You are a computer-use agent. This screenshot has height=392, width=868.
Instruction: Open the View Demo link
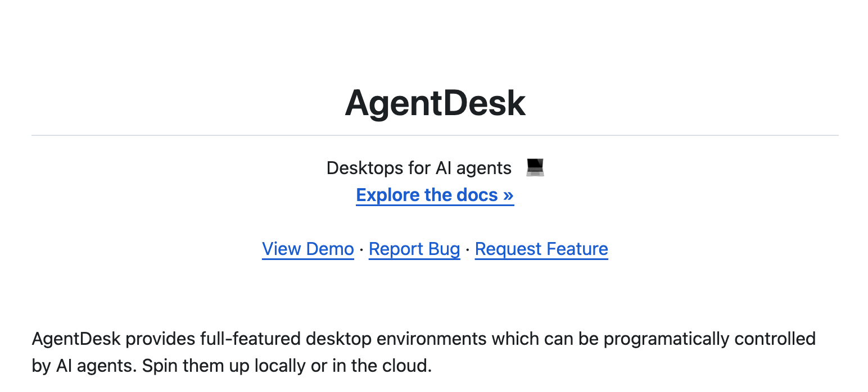click(308, 249)
